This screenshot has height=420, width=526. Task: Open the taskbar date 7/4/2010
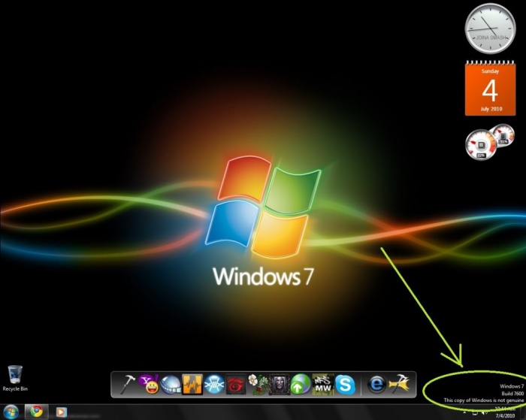click(x=505, y=416)
